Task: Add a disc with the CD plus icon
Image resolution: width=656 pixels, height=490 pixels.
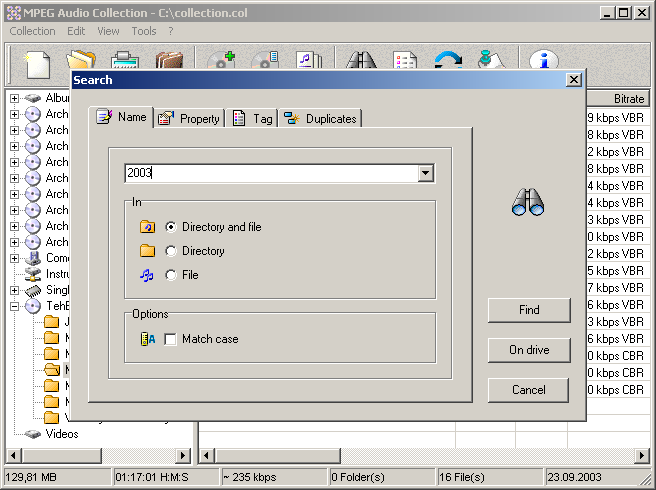Action: pos(221,60)
